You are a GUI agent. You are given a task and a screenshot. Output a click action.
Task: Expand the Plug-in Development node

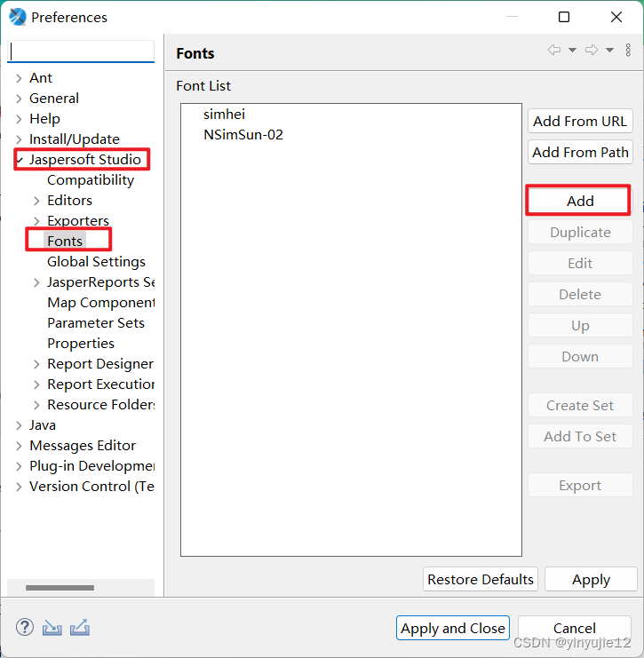coord(19,466)
